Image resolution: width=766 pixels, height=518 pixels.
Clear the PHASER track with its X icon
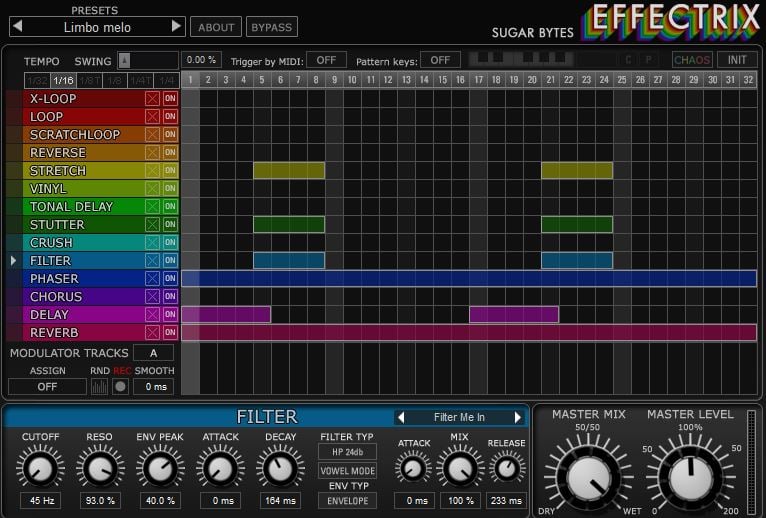[152, 279]
